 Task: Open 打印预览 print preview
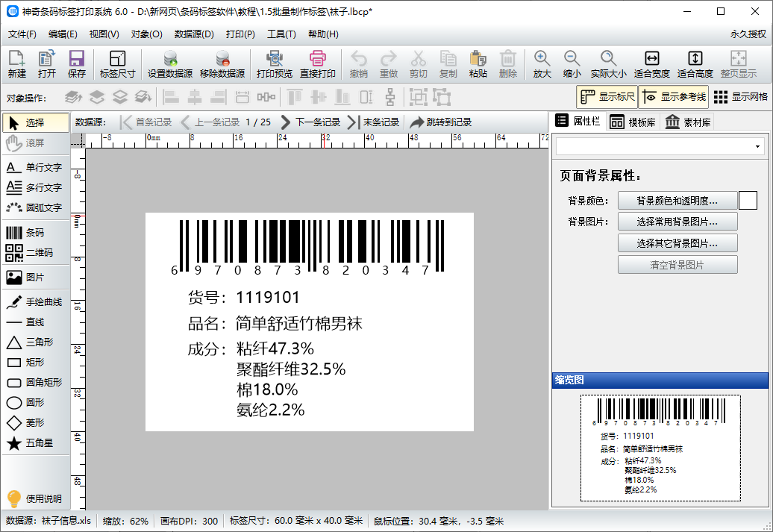tap(274, 63)
